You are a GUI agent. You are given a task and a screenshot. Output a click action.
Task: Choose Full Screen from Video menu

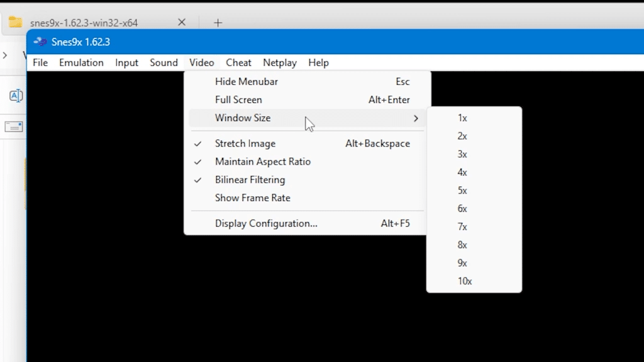pos(307,100)
